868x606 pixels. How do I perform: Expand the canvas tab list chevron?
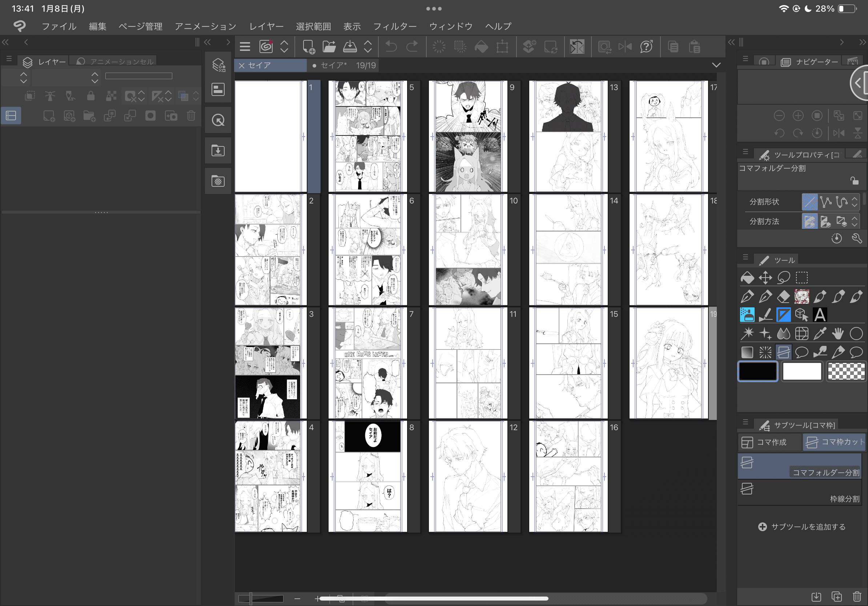coord(716,65)
